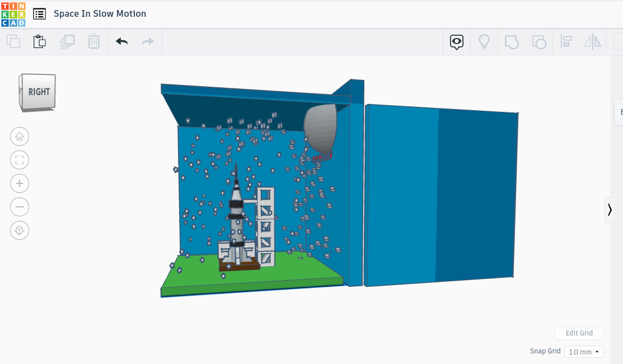Toggle the Notes visibility tool
Image resolution: width=623 pixels, height=364 pixels.
pos(457,41)
